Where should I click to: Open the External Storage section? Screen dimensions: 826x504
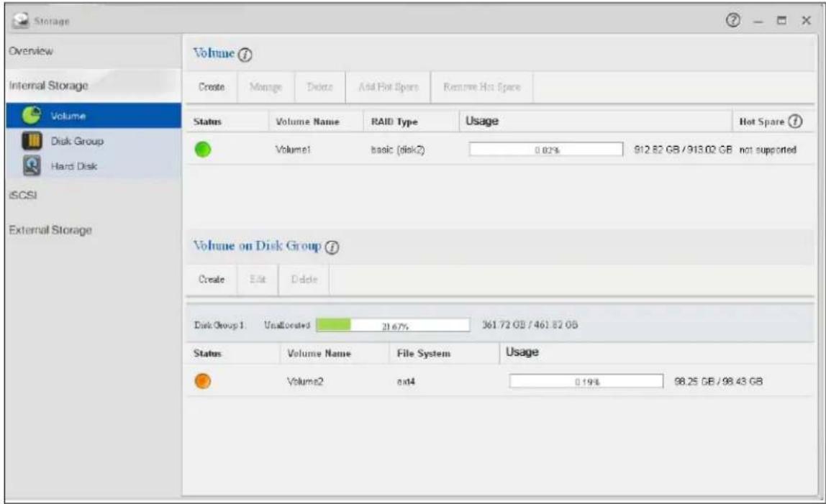50,229
